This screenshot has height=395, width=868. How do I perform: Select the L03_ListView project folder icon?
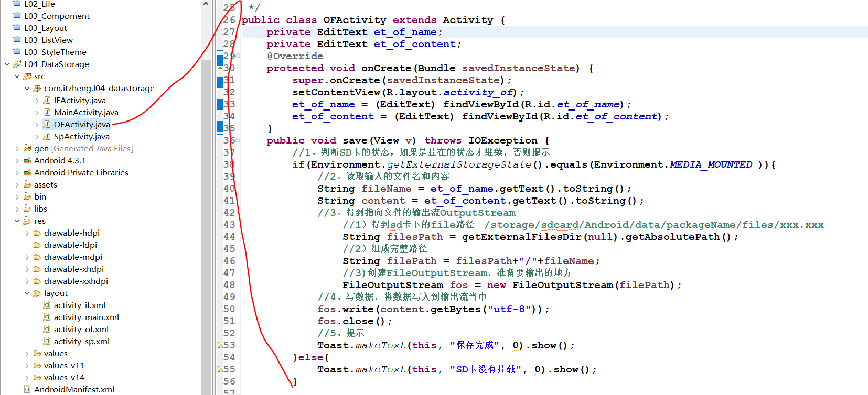pos(17,40)
